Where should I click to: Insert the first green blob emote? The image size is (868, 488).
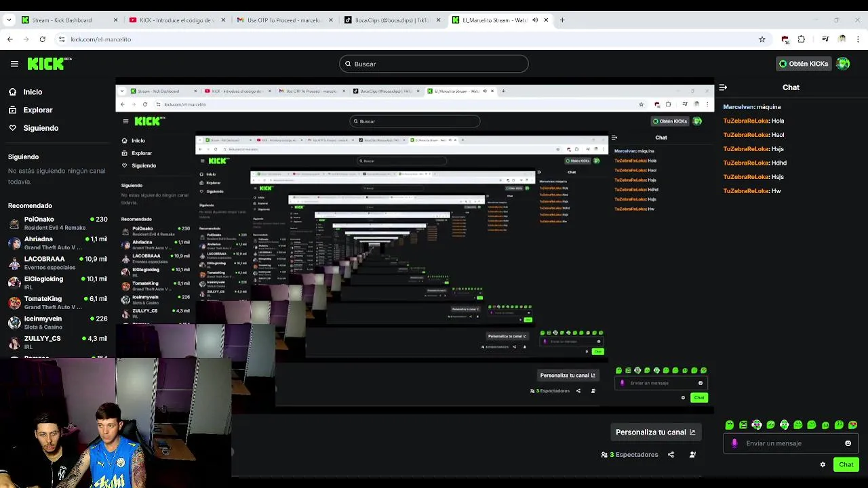tap(729, 425)
